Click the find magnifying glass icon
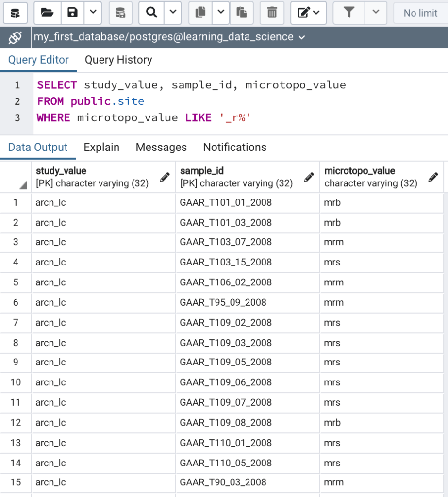The image size is (448, 497). click(151, 13)
